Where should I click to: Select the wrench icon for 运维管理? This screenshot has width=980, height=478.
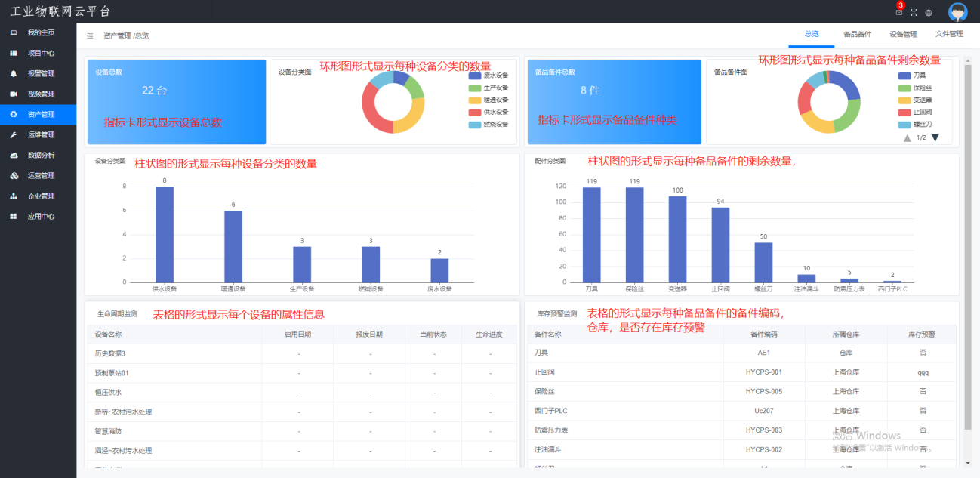(14, 135)
